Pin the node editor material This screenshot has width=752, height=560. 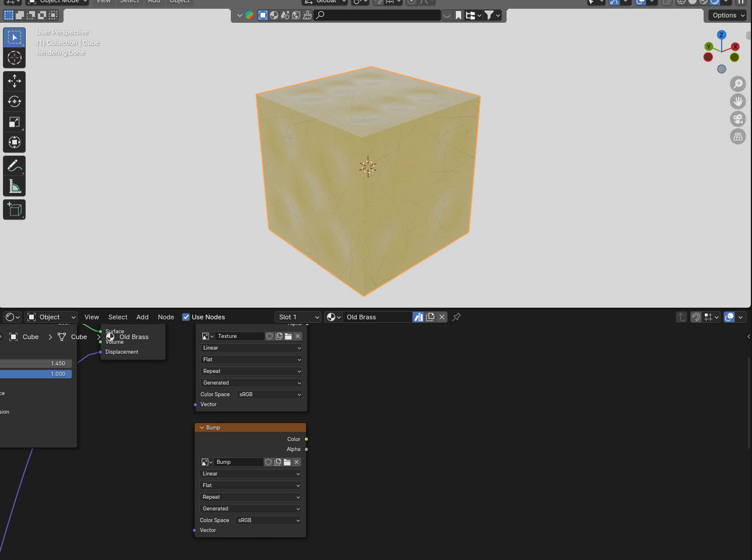tap(456, 317)
